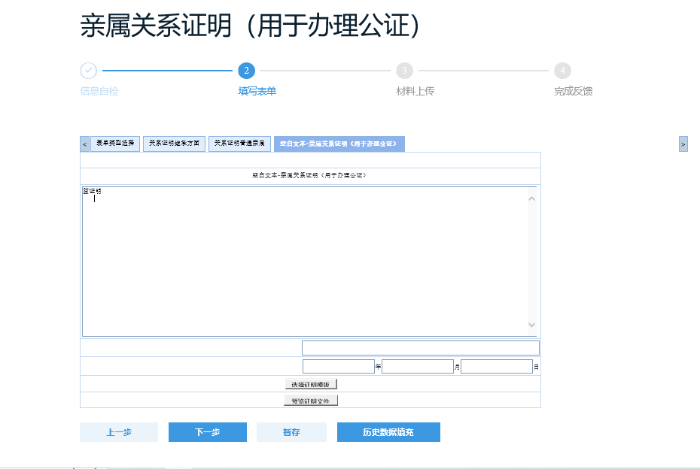Click inside the large blank text area
Image resolution: width=700 pixels, height=469 pixels.
point(300,260)
